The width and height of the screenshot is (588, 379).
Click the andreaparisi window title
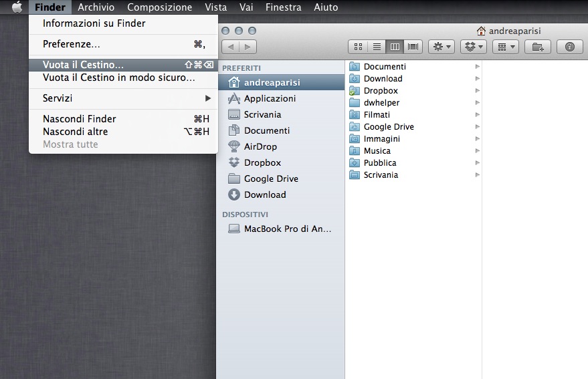point(514,31)
